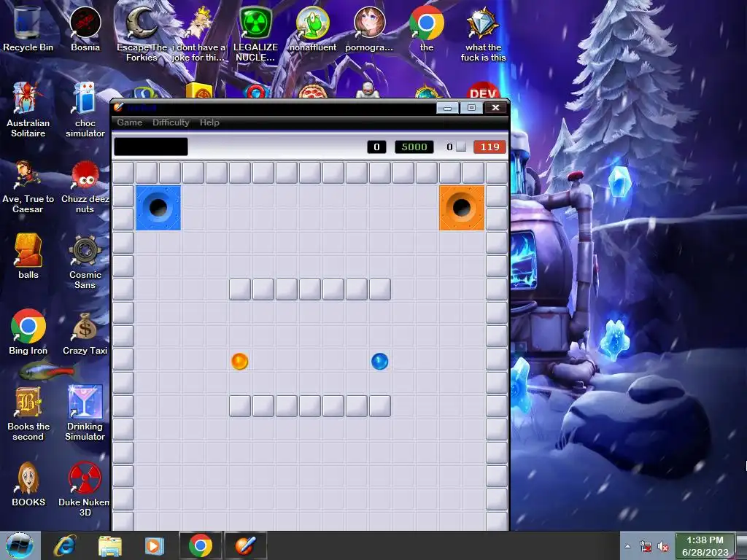Select the Australian Solitaire icon
Image resolution: width=747 pixels, height=560 pixels.
coord(28,109)
